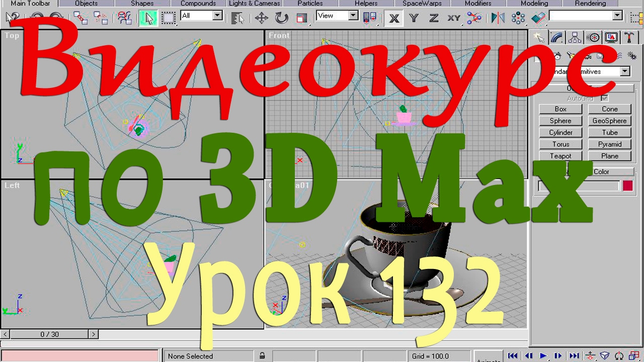
Task: Click the Align tool icon
Action: [x=538, y=18]
